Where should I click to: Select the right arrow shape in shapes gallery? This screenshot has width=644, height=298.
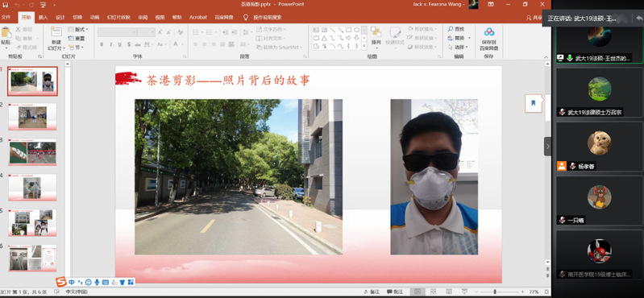tap(348, 38)
